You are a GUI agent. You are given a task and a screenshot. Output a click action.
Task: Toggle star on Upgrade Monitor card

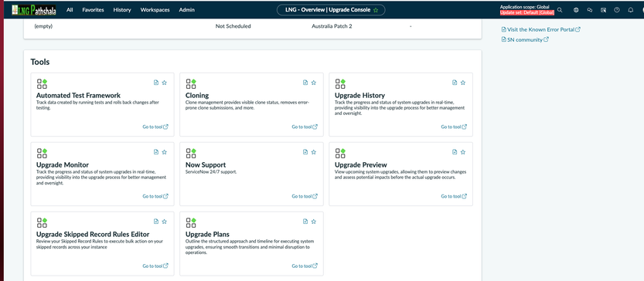point(164,152)
